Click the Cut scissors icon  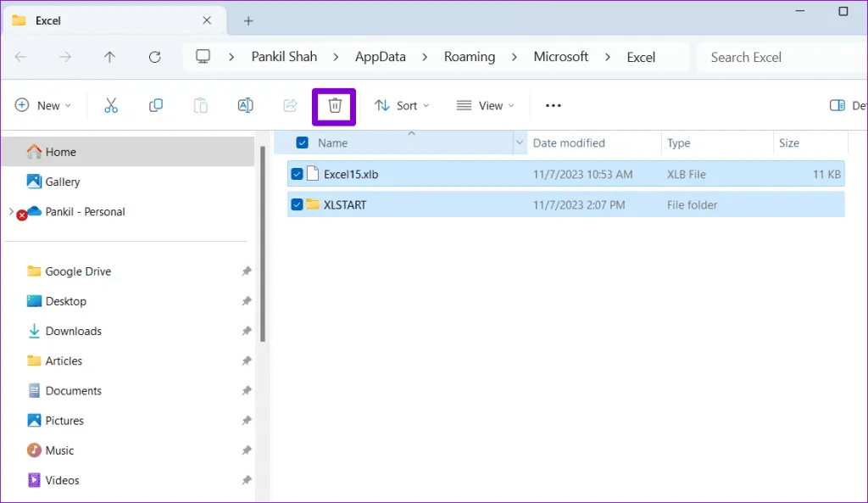[111, 106]
